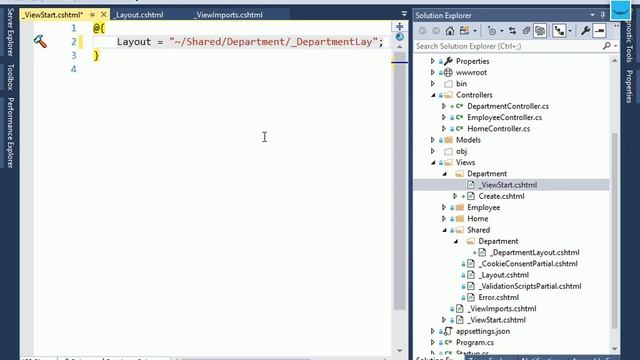This screenshot has height=360, width=640.
Task: Collapse the Views folder
Action: tap(433, 163)
